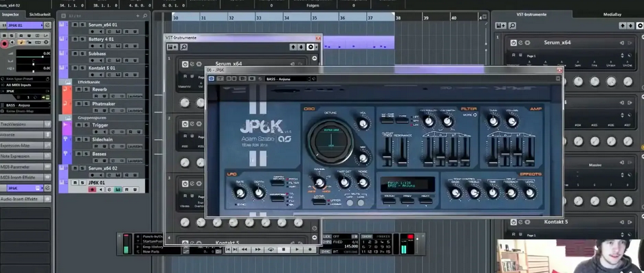Switch to the Sichtbarkeit tab
Viewport: 644px width, 273px height.
tap(40, 14)
